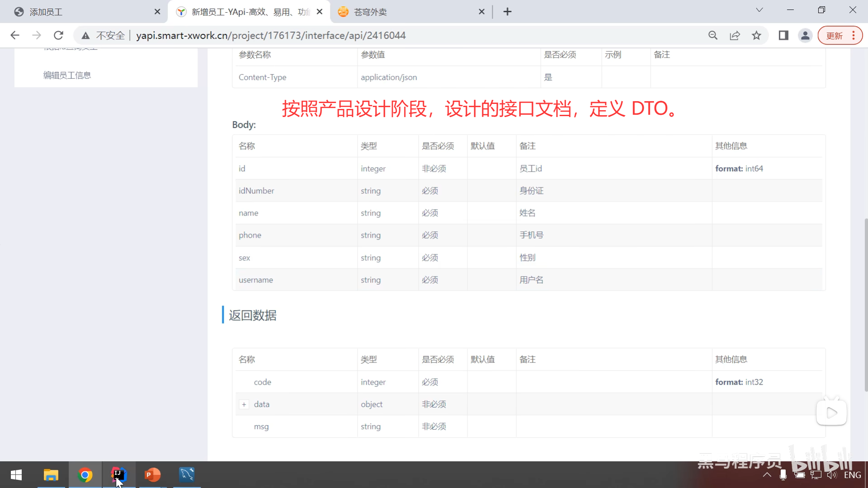Image resolution: width=868 pixels, height=488 pixels.
Task: Click the 更新 button
Action: click(835, 35)
